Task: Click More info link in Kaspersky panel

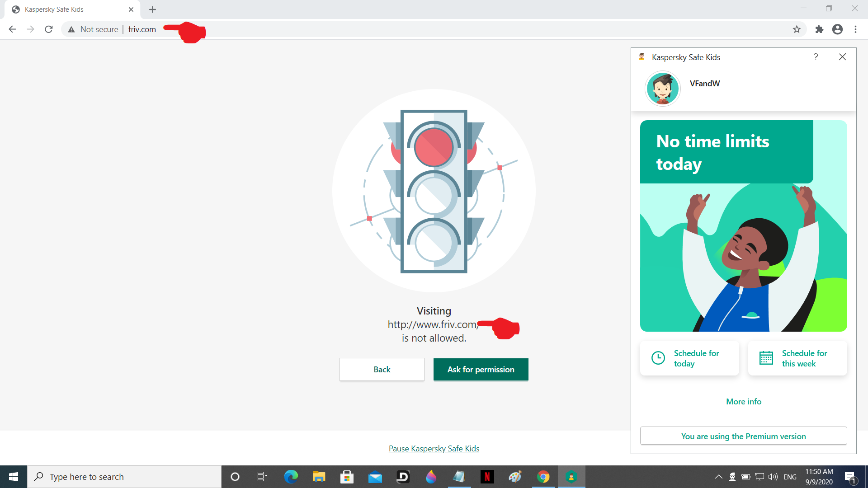Action: point(743,401)
